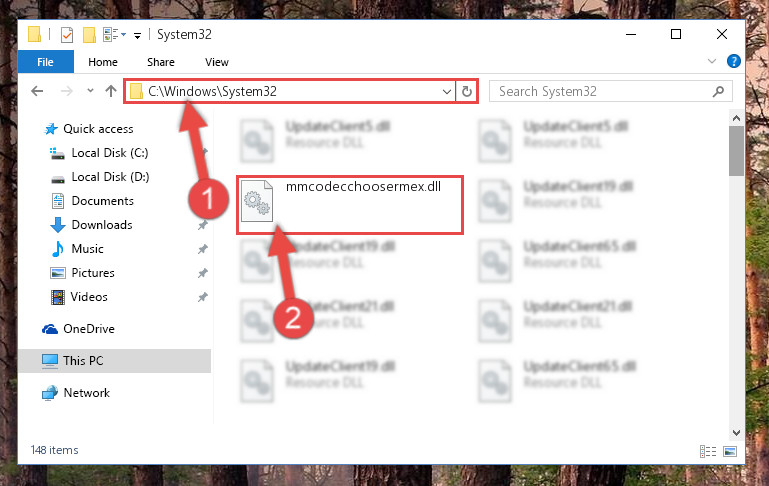Open the help question mark icon
The width and height of the screenshot is (769, 486).
tap(734, 61)
